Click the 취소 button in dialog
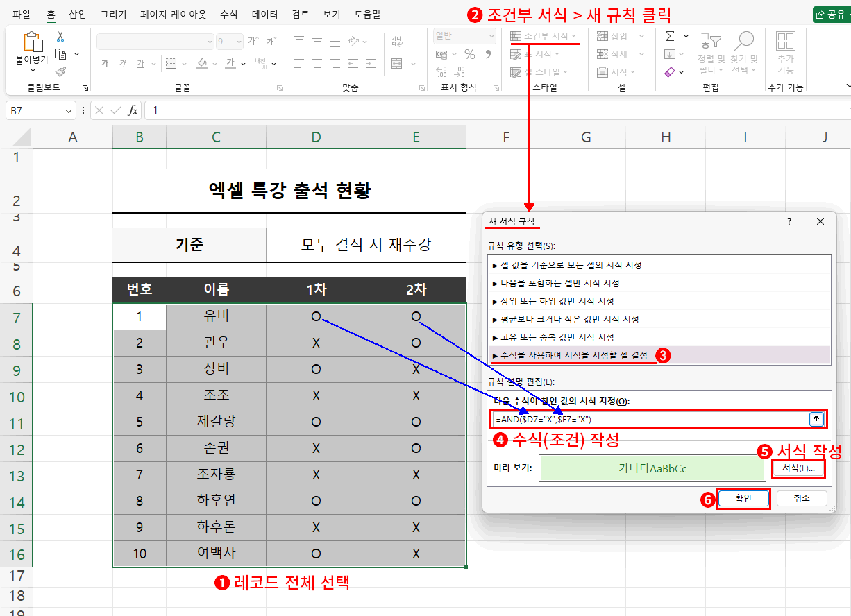 (802, 498)
